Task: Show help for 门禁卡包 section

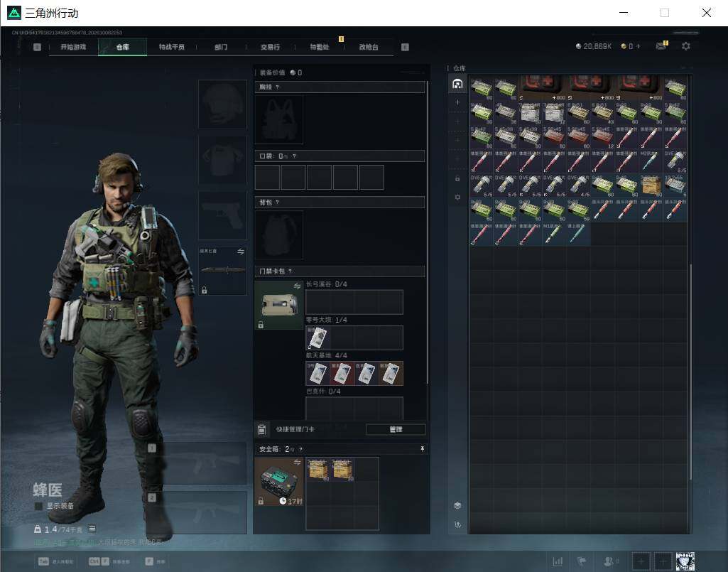Action: tap(290, 271)
